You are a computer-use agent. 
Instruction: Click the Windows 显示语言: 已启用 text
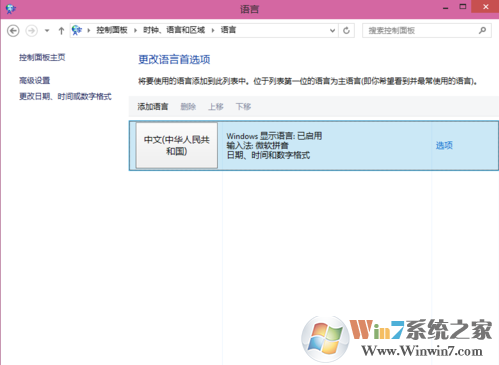[x=274, y=136]
